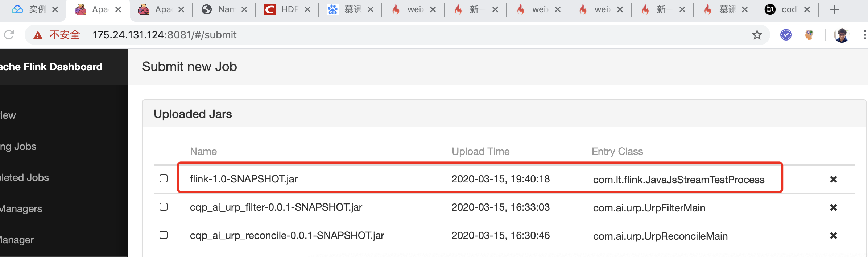
Task: Click the Name column header
Action: pyautogui.click(x=203, y=151)
